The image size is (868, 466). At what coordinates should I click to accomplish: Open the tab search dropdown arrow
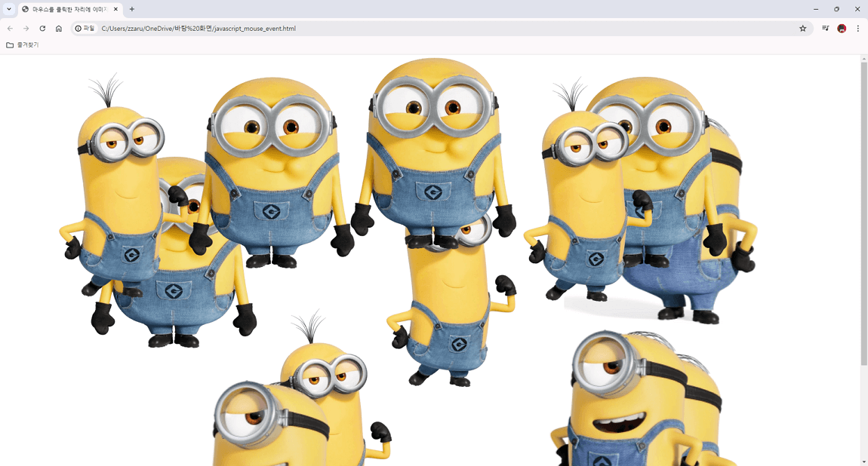pos(9,9)
